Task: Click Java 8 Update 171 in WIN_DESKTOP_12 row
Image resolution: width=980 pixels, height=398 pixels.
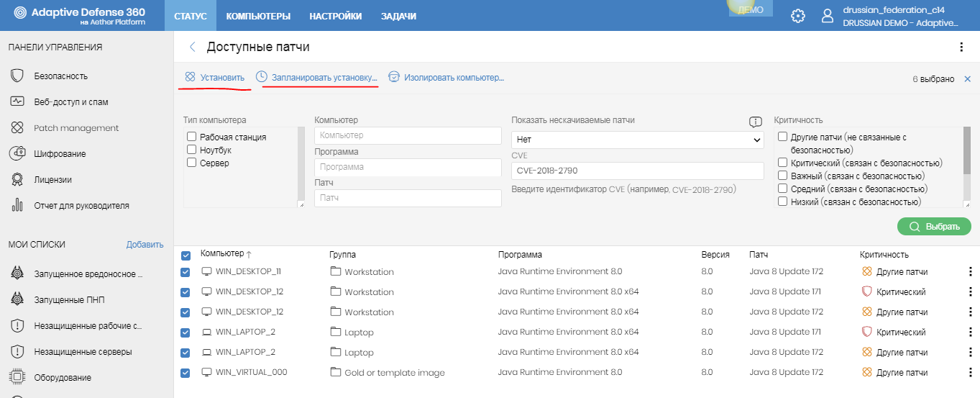Action: click(x=785, y=291)
